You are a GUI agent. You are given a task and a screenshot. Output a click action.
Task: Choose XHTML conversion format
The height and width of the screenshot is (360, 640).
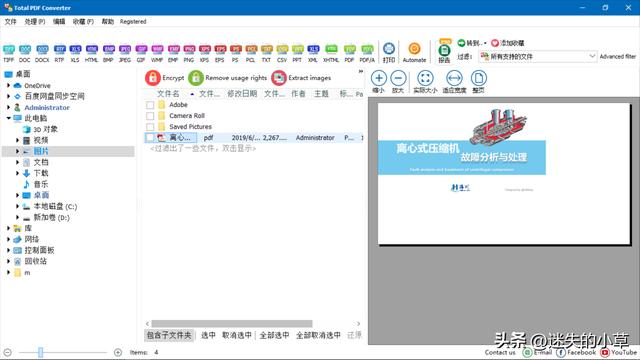(331, 53)
